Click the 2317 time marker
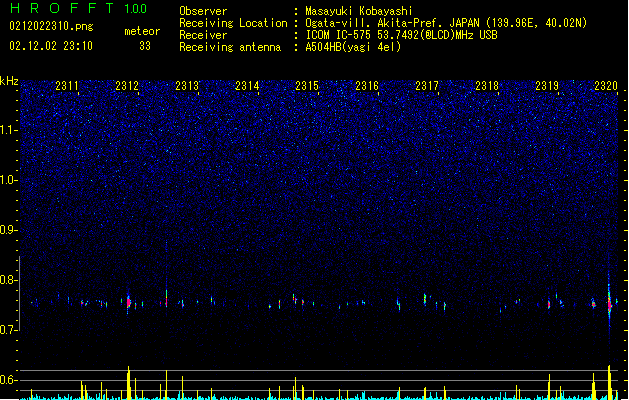 coord(427,86)
